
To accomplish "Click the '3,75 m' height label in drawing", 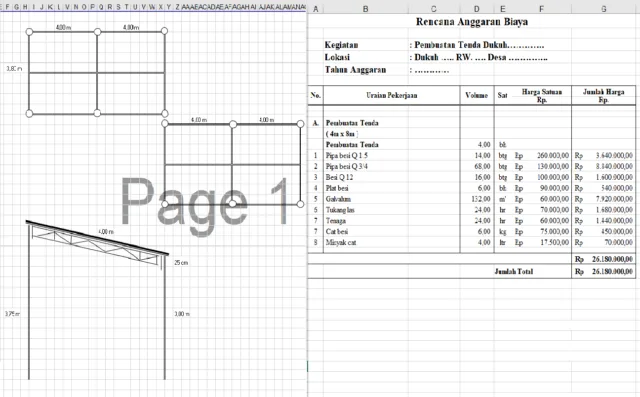I will tap(12, 314).
